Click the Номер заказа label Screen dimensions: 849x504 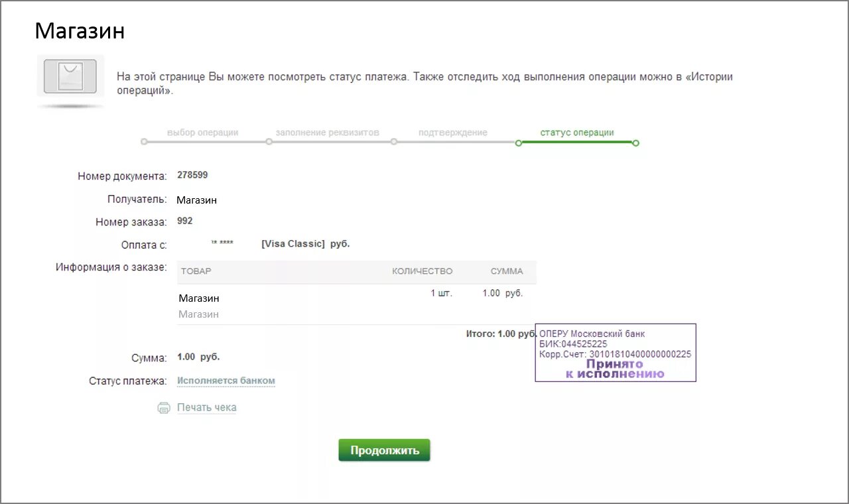point(131,223)
